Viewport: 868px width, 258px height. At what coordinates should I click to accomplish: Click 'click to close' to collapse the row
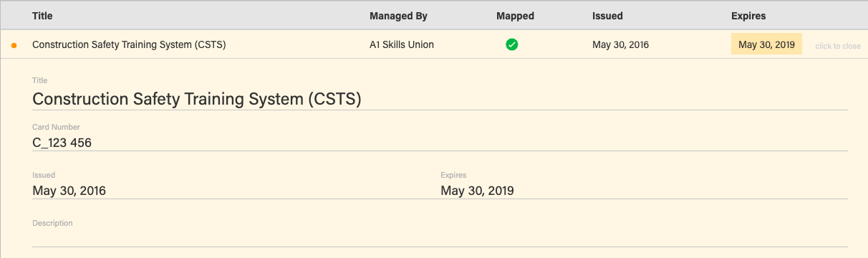838,46
